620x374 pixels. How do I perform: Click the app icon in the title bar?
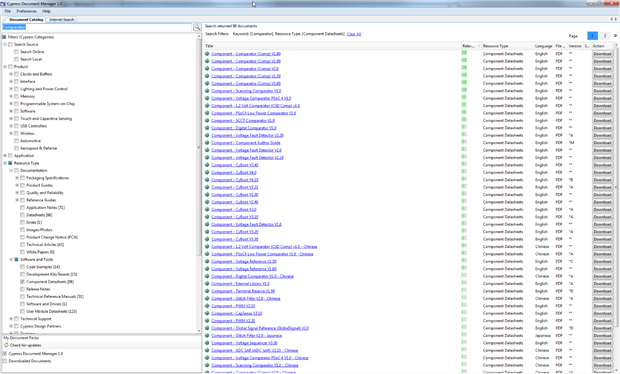point(3,4)
